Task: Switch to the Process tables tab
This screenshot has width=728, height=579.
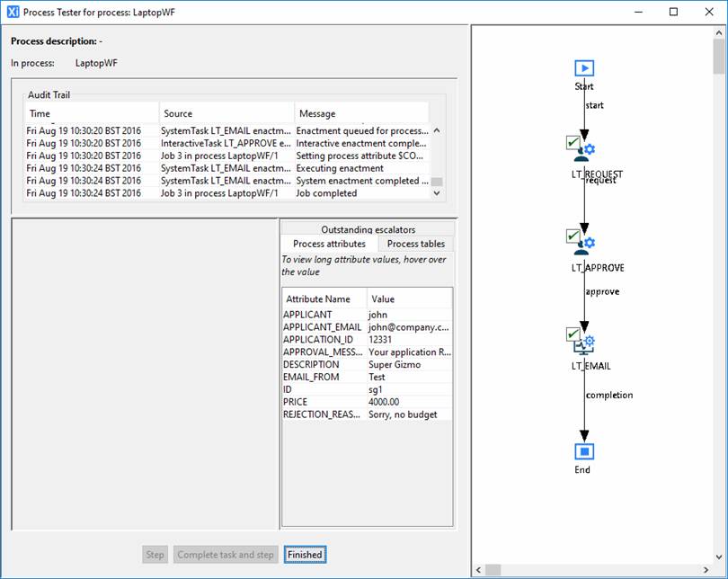Action: coord(415,244)
